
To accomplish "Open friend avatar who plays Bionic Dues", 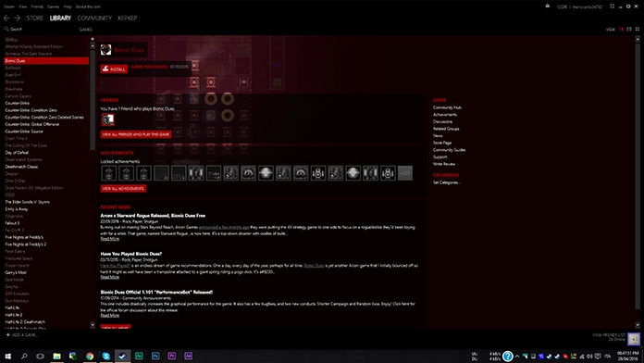I will (107, 119).
